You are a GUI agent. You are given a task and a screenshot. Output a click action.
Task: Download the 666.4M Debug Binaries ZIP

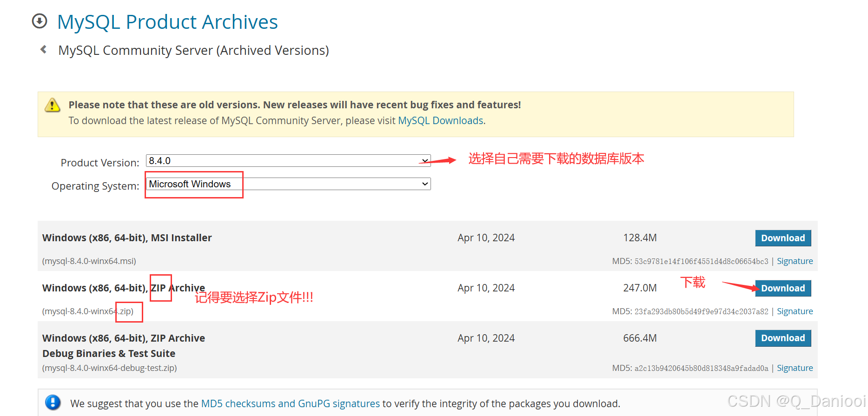tap(783, 338)
